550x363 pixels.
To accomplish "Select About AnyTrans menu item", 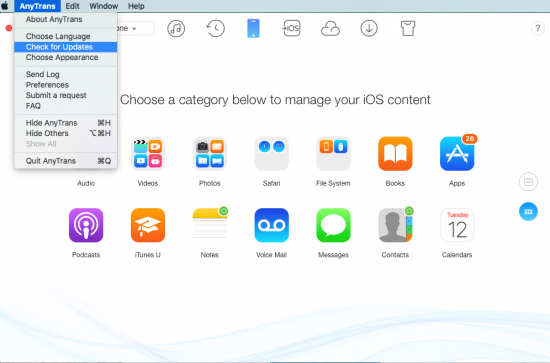I will tap(66, 19).
